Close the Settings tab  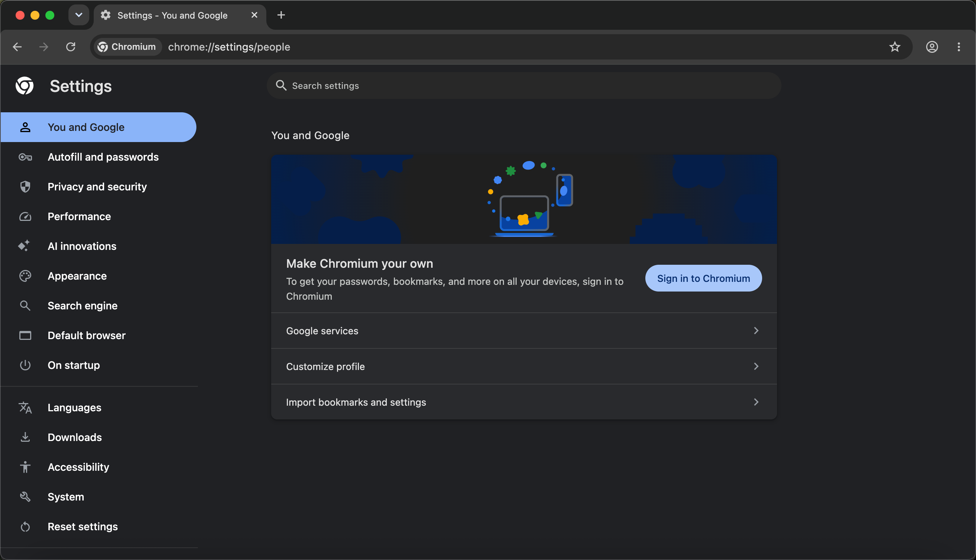pos(254,15)
